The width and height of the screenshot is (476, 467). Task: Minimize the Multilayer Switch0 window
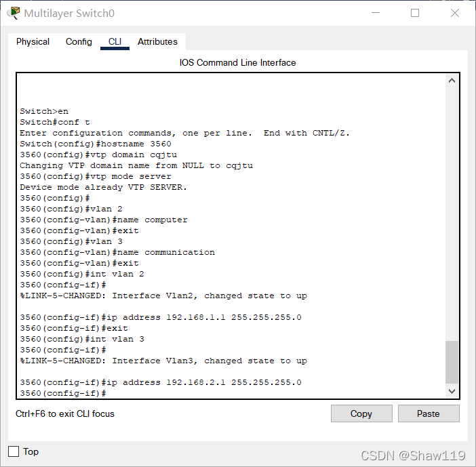coord(376,13)
